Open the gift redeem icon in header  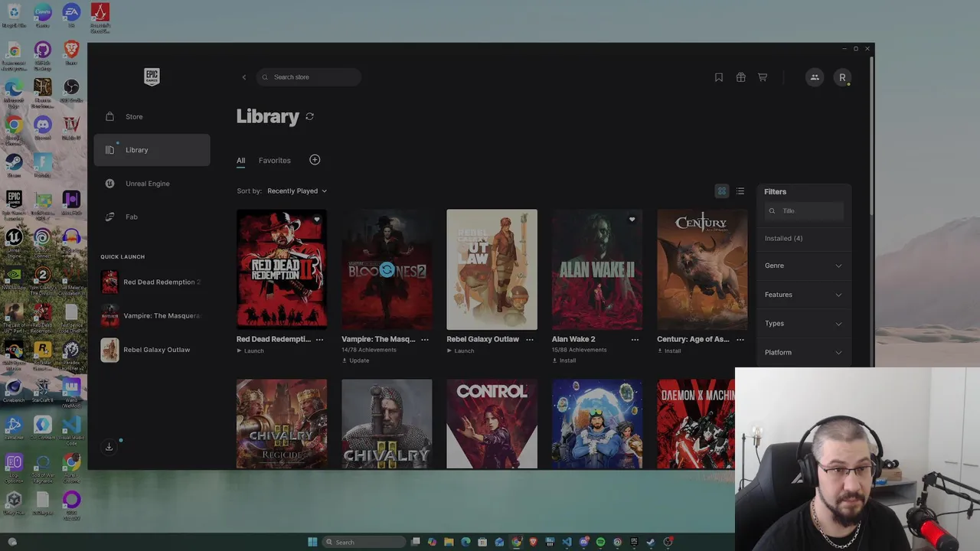pos(741,77)
